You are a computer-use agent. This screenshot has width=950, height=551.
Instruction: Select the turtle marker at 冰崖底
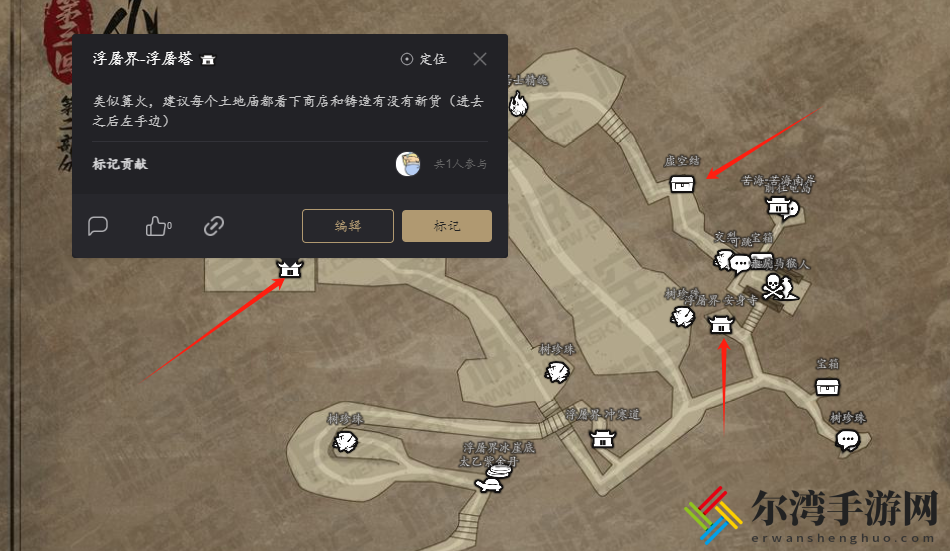tap(488, 484)
